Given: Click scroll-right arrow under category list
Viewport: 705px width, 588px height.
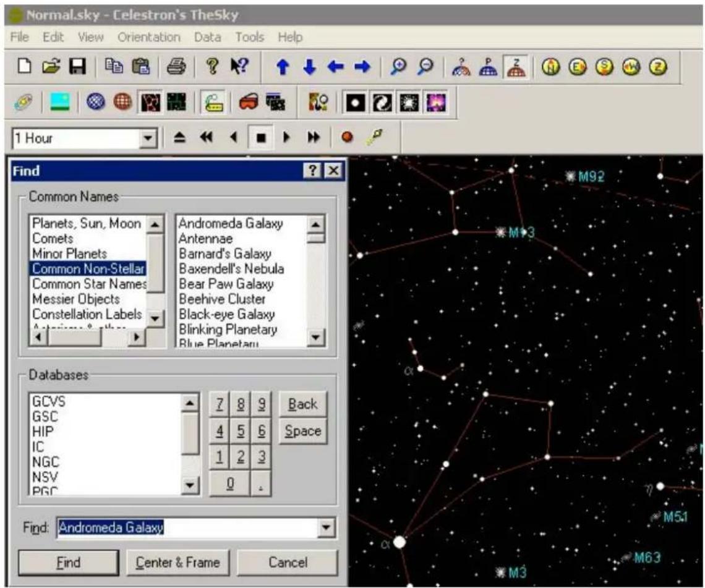Looking at the screenshot, I should point(137,337).
